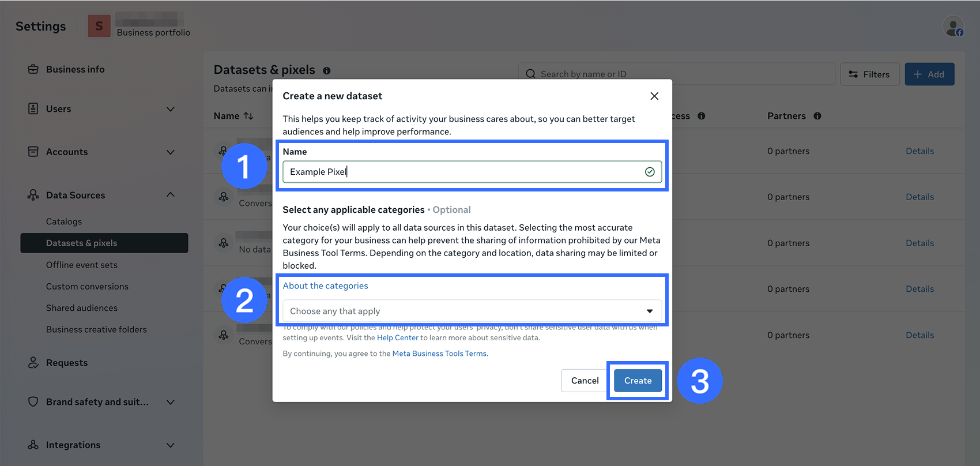Image resolution: width=980 pixels, height=466 pixels.
Task: Open Offline event sets
Action: click(x=82, y=265)
